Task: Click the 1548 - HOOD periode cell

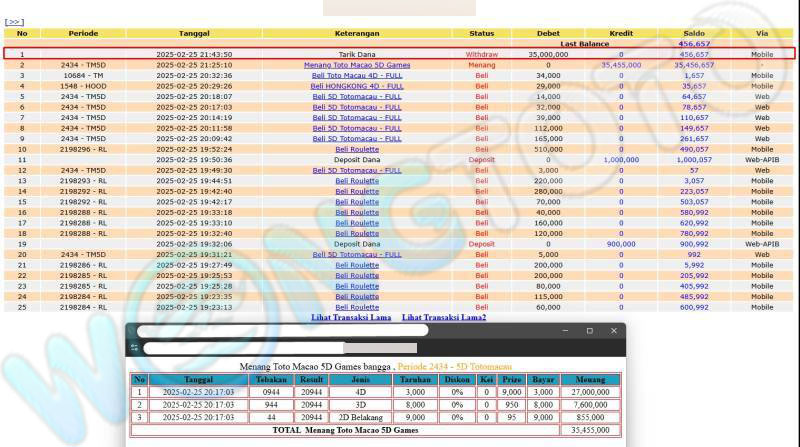Action: click(x=83, y=86)
